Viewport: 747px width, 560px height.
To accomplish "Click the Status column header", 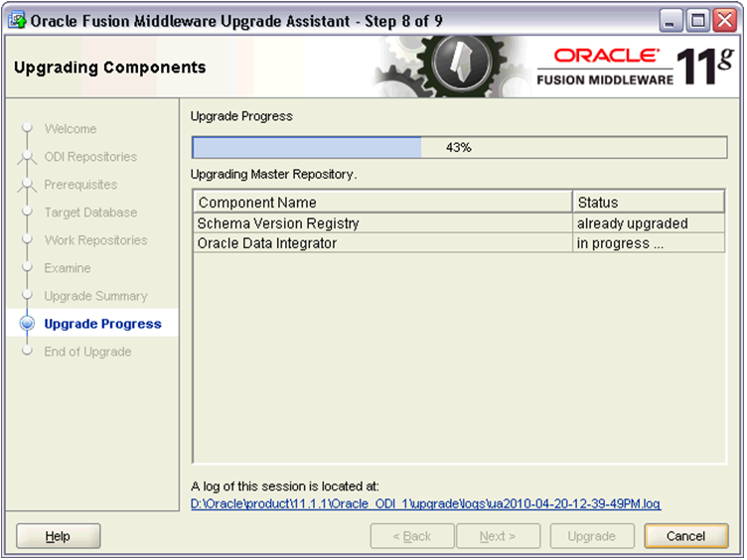I will coord(649,203).
